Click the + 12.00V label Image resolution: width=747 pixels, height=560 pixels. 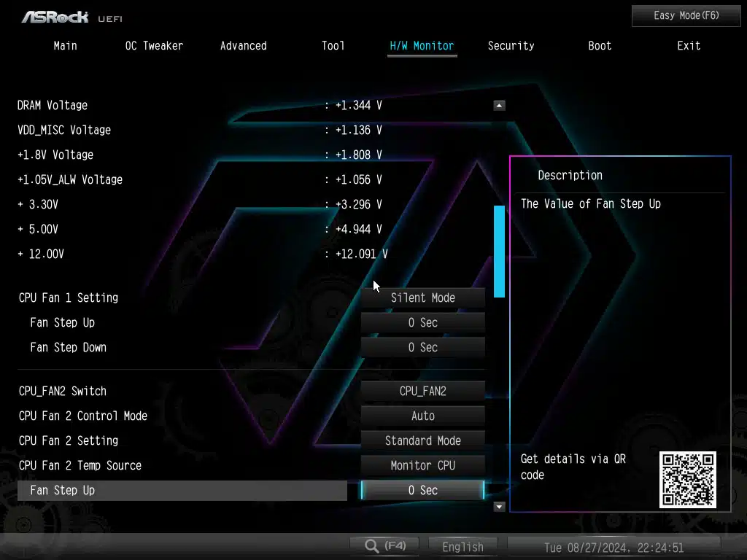tap(41, 254)
